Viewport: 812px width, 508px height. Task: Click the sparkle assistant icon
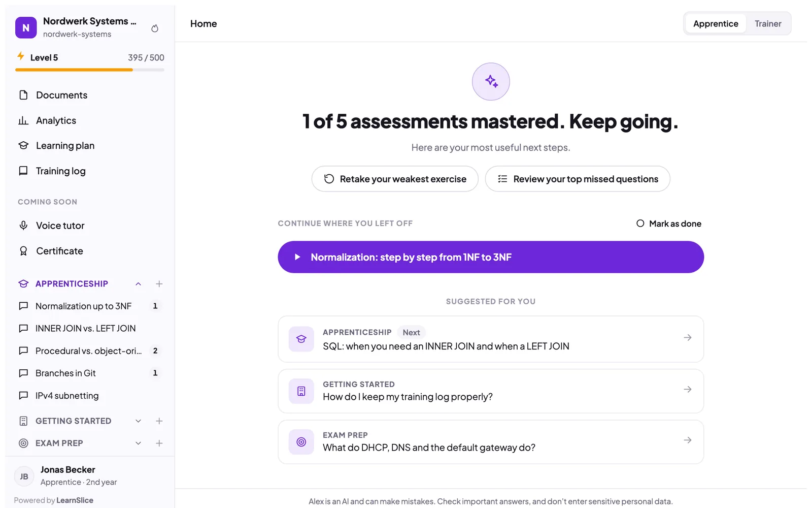coord(491,81)
